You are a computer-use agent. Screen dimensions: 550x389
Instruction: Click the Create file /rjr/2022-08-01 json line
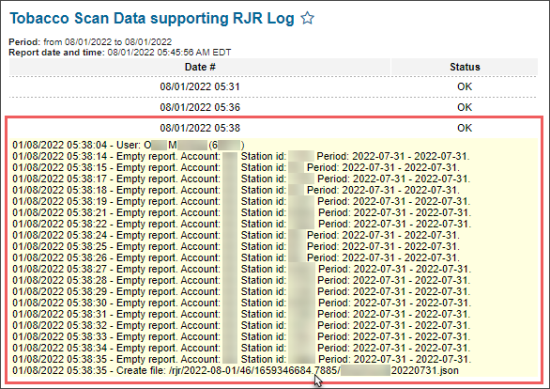(x=235, y=370)
